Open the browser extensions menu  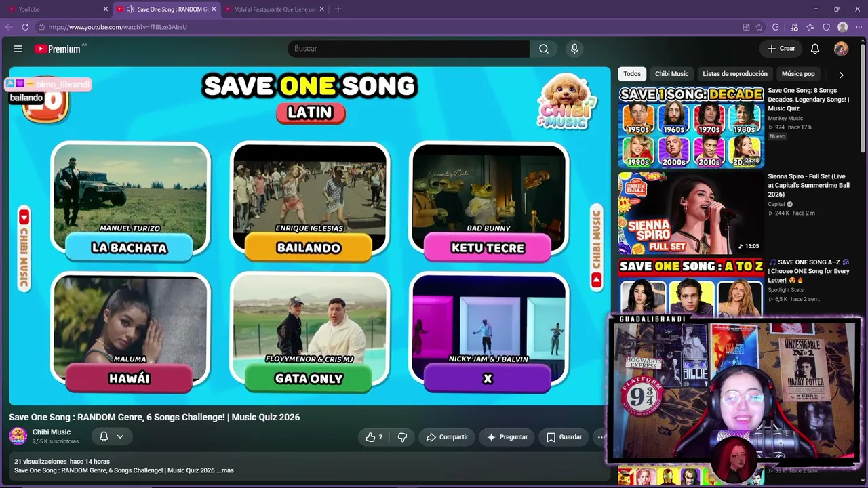776,27
